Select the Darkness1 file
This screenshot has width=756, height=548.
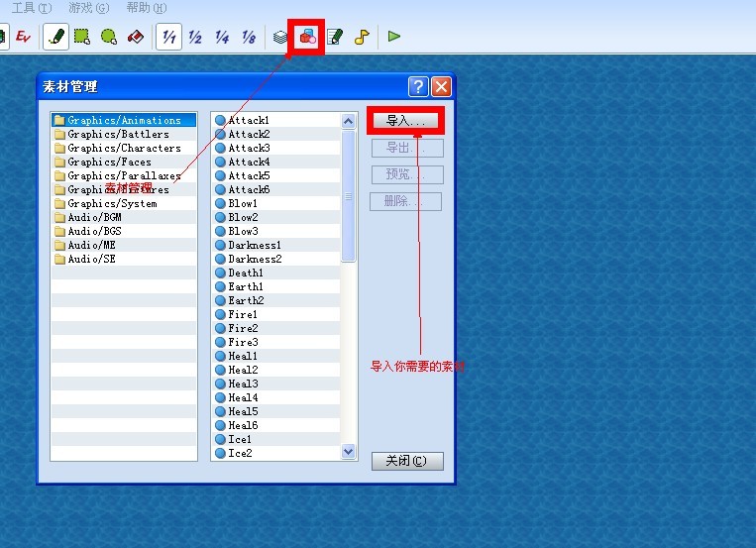click(x=275, y=245)
